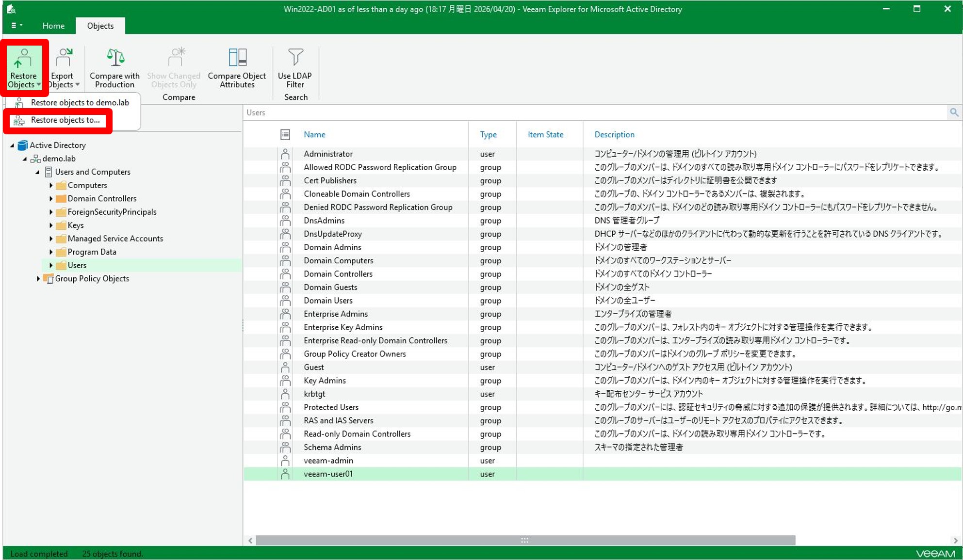
Task: Select the Group Policy Creator Owners row
Action: 603,354
